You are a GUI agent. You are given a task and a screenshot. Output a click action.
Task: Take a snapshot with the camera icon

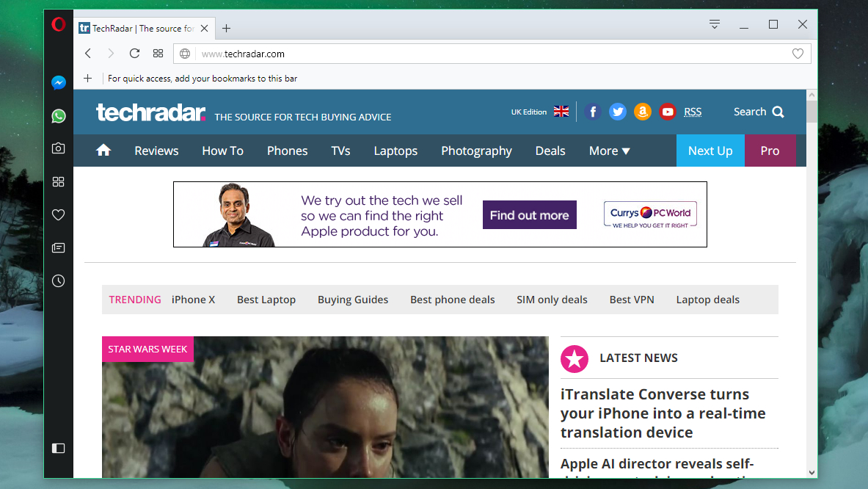[58, 148]
